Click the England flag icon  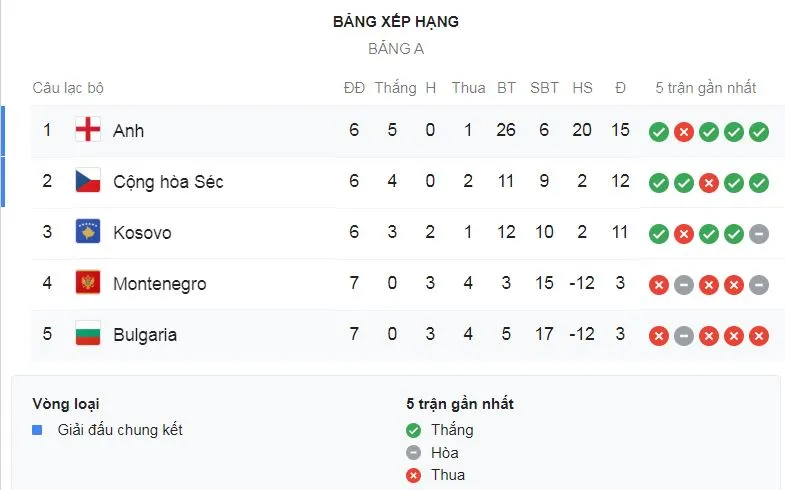pos(88,130)
